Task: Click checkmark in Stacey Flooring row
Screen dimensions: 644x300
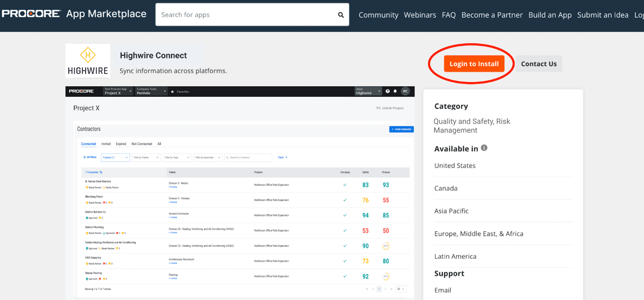Action: coord(345,276)
